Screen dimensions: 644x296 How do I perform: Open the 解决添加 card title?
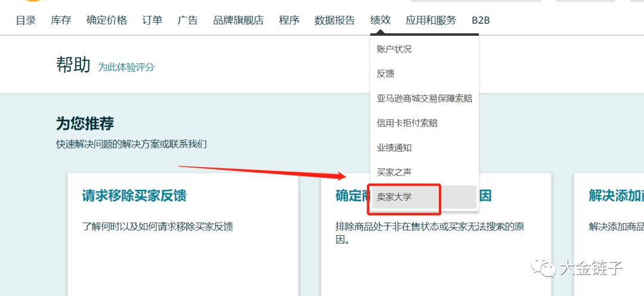(616, 196)
